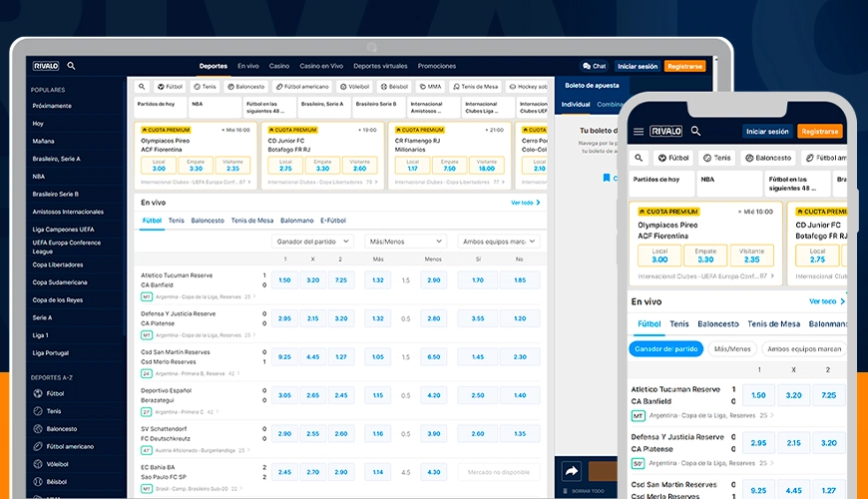Tap NBA quick filter on the phone
Viewport: 868px width, 499px height.
729,184
